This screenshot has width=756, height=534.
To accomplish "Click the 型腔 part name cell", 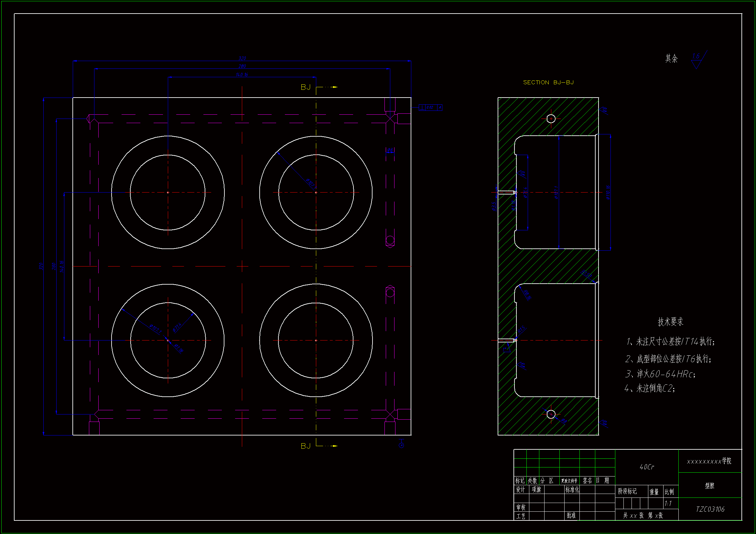I will click(x=710, y=486).
